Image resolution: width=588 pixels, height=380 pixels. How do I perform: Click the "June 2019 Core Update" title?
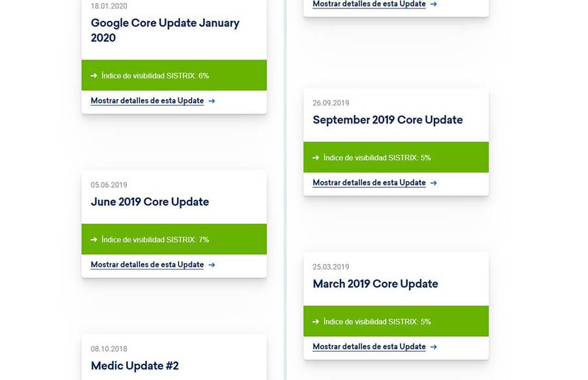(150, 202)
